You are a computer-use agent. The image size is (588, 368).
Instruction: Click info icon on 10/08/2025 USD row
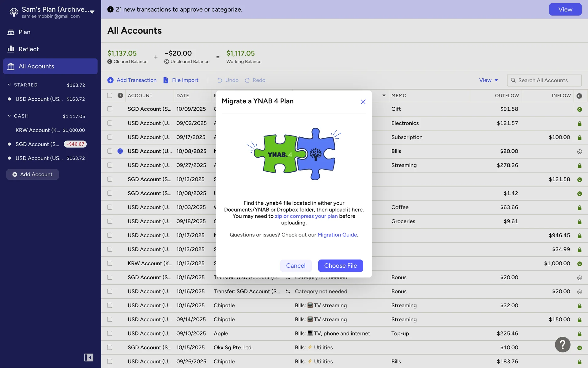click(120, 151)
